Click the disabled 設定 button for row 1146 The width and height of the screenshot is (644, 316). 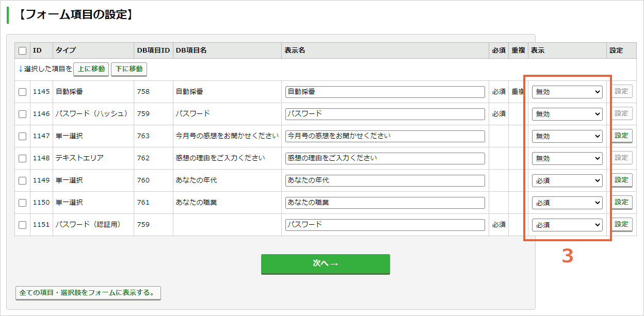coord(622,114)
